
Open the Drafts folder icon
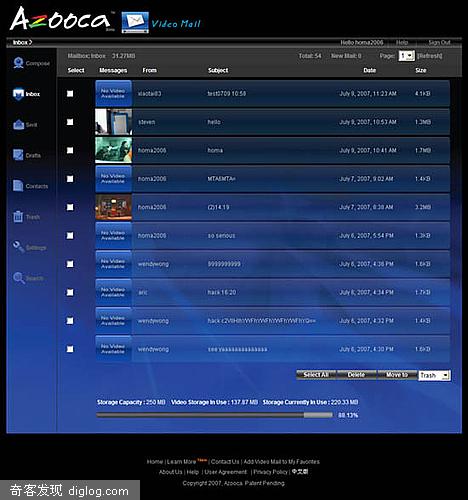(18, 155)
